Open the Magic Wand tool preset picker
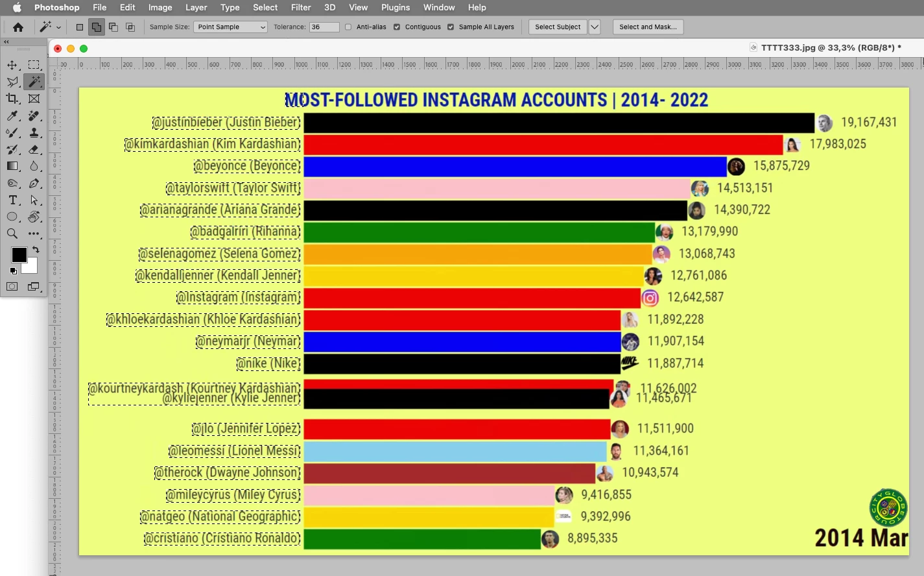This screenshot has width=924, height=576. pyautogui.click(x=50, y=27)
